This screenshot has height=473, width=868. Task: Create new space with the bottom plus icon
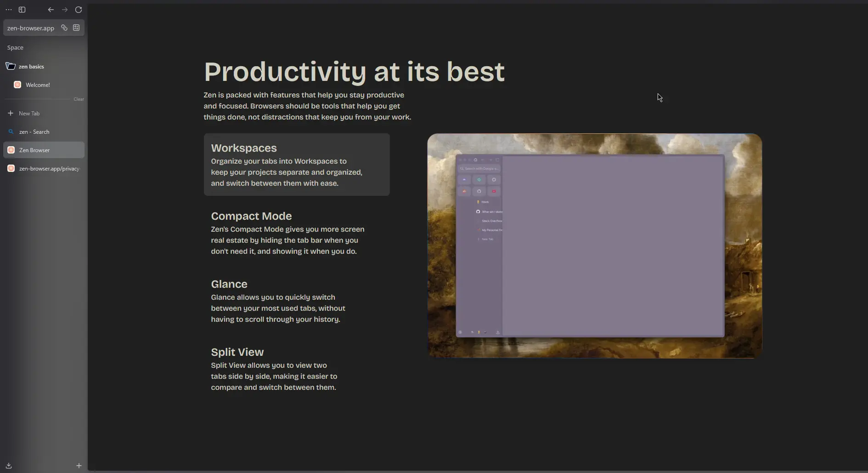pyautogui.click(x=79, y=466)
